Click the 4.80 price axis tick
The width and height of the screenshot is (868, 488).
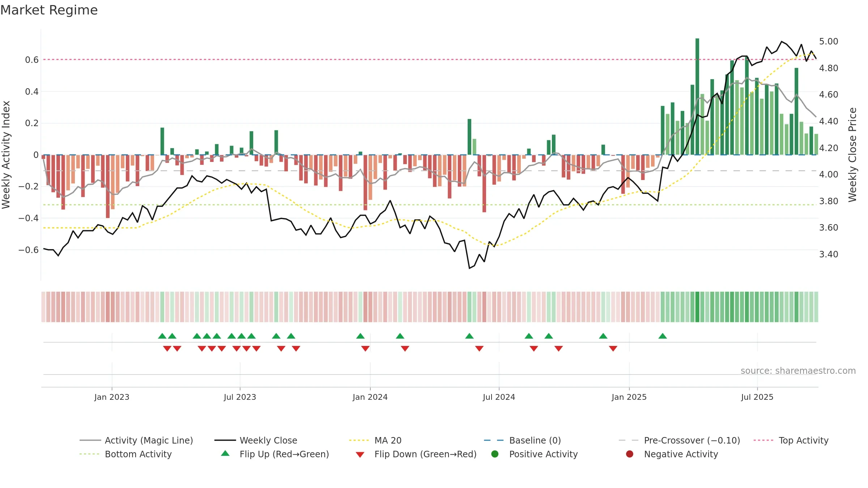pyautogui.click(x=829, y=68)
